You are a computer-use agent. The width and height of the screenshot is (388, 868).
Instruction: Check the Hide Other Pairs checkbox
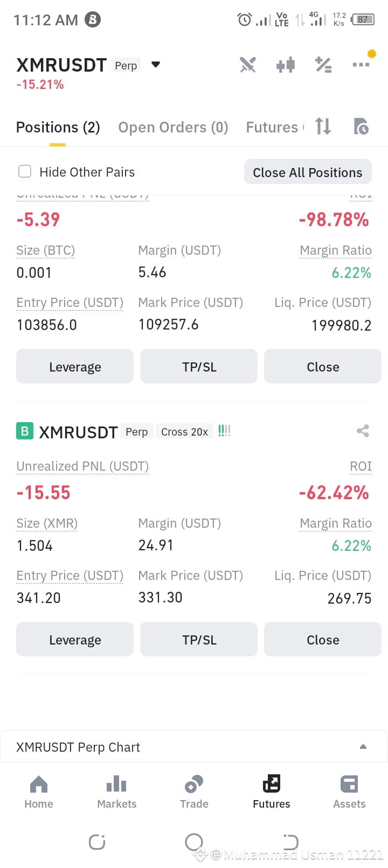pos(25,172)
